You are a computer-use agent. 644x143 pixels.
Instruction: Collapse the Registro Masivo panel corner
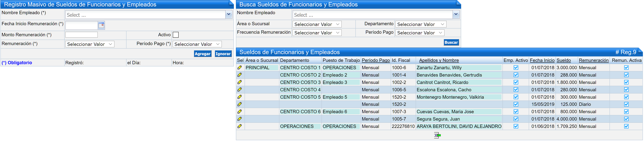[x=231, y=3]
